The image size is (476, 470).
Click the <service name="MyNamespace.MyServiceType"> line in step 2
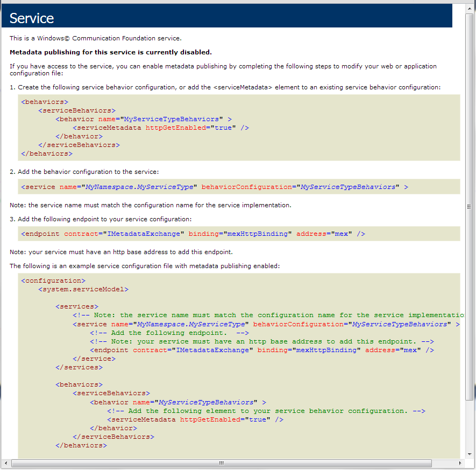point(215,187)
